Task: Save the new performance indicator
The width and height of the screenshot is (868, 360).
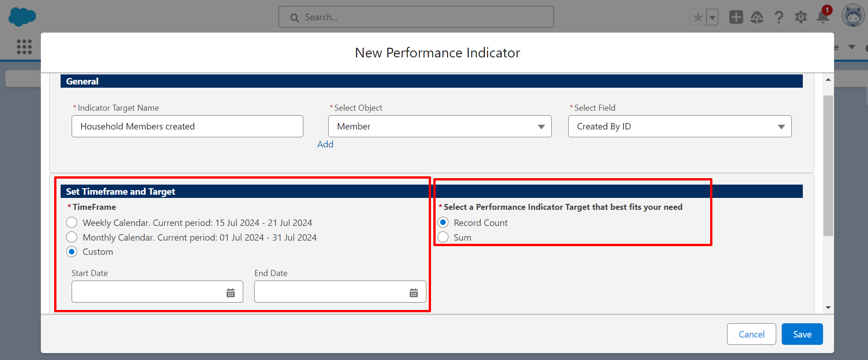Action: pos(802,334)
